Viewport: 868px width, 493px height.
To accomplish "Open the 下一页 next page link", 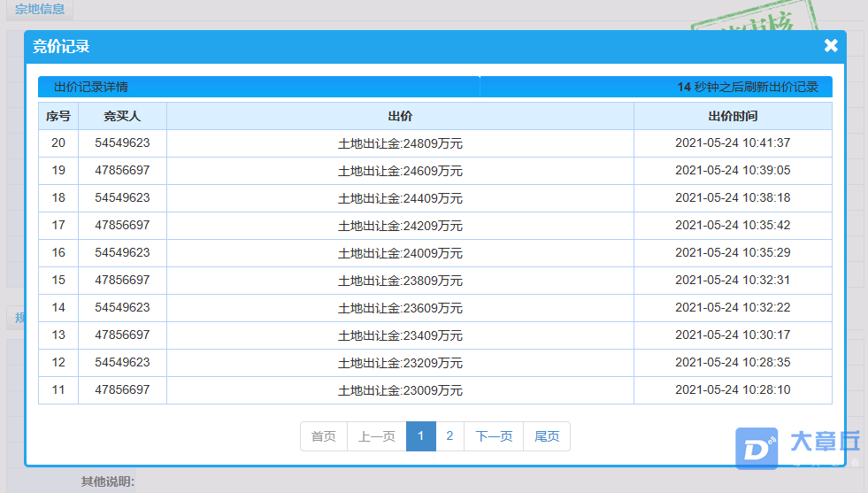I will pyautogui.click(x=494, y=436).
